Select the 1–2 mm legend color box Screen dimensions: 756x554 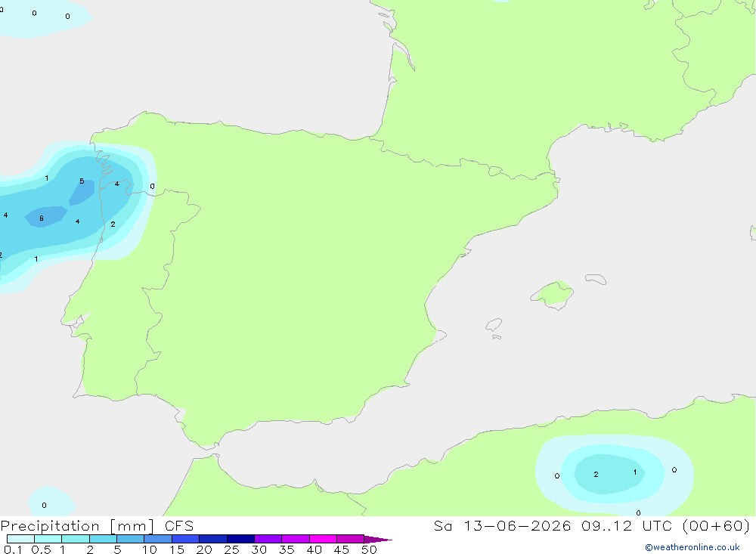pos(75,539)
